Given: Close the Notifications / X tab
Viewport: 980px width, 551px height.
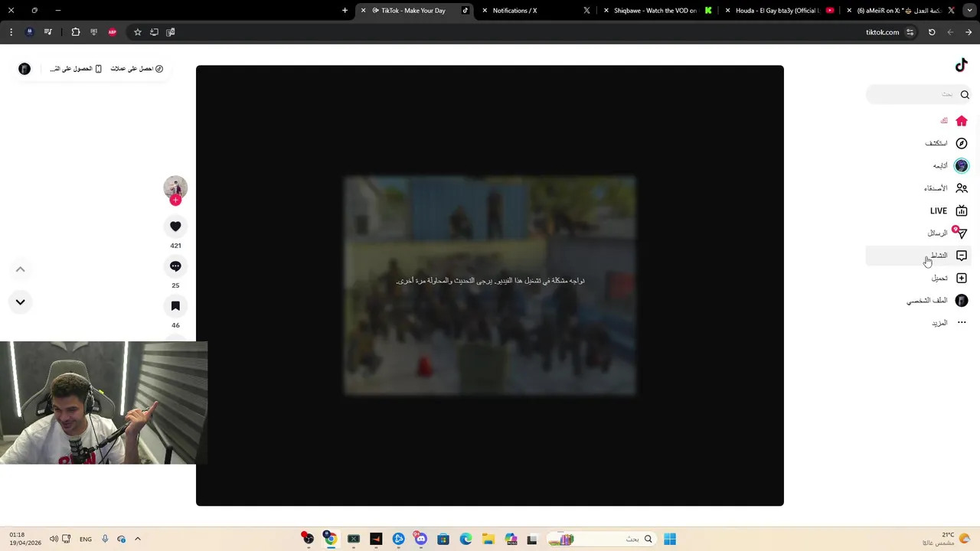Looking at the screenshot, I should tap(485, 11).
